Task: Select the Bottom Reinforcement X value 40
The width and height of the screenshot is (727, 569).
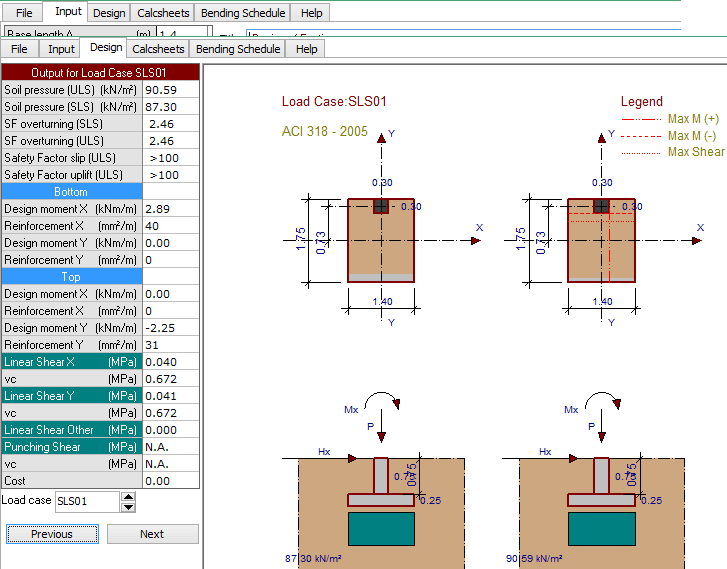Action: tap(171, 226)
